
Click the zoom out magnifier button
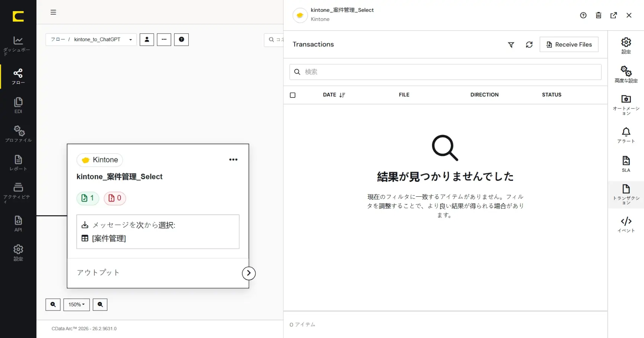[x=100, y=305]
